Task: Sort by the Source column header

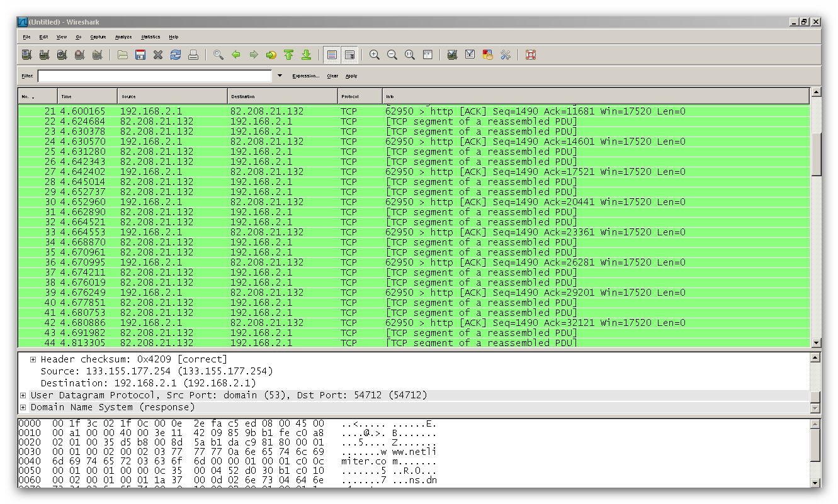Action: point(173,96)
